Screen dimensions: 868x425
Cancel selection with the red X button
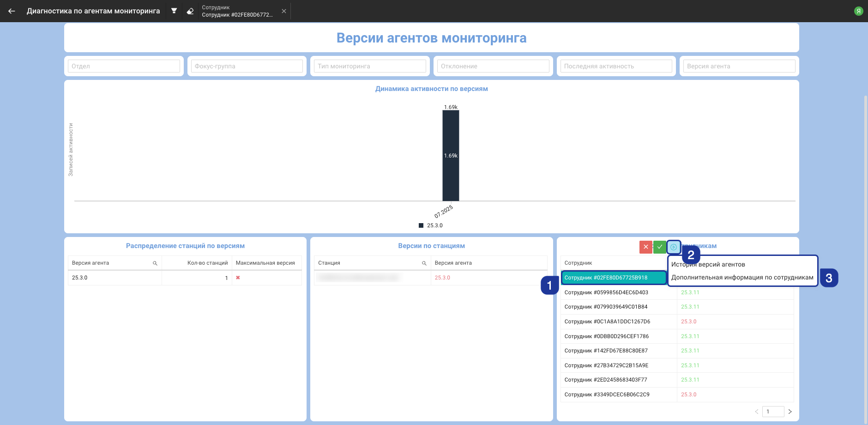coord(645,247)
